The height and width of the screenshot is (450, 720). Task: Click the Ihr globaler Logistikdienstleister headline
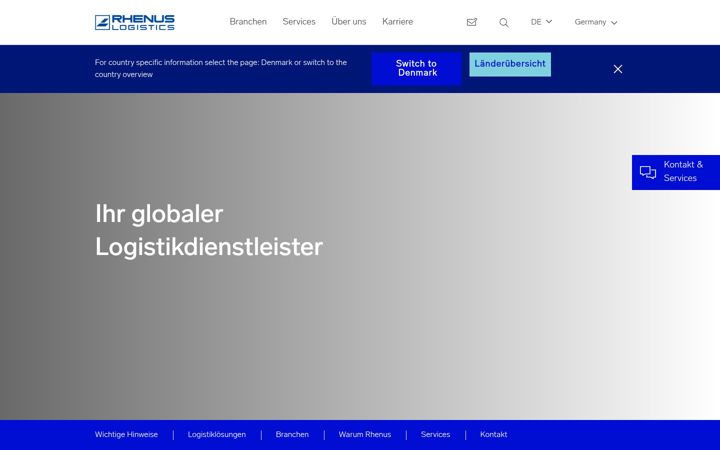pyautogui.click(x=209, y=230)
